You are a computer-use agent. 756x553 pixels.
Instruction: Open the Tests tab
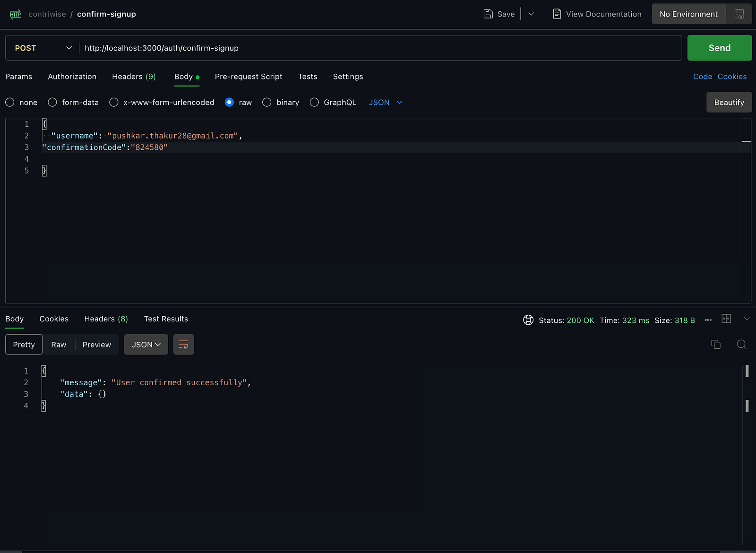(x=308, y=77)
